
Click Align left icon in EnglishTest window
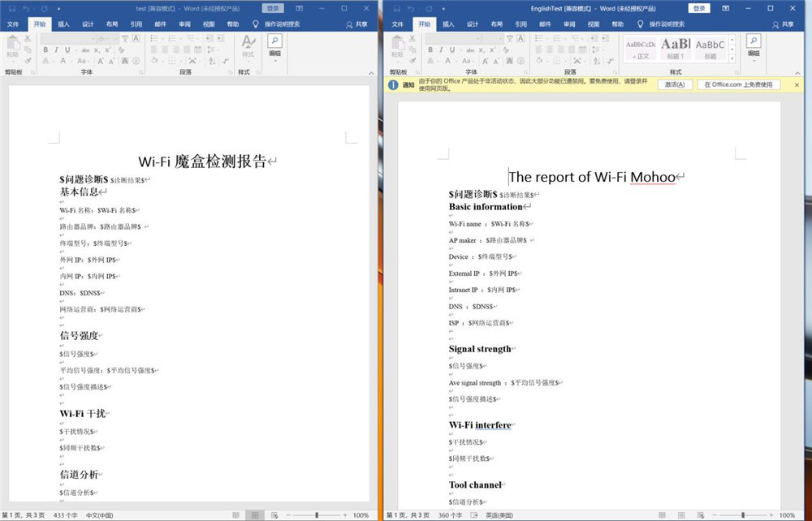click(x=539, y=50)
